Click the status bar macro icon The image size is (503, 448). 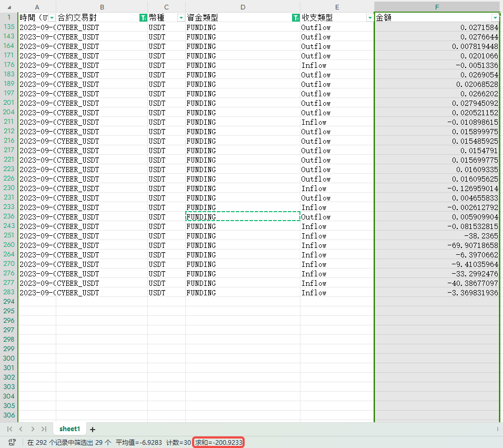pos(12,442)
